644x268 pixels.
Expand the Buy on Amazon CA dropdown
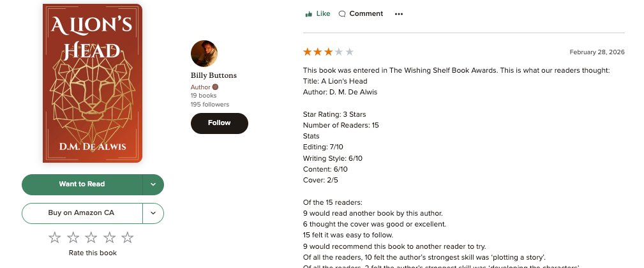point(153,213)
